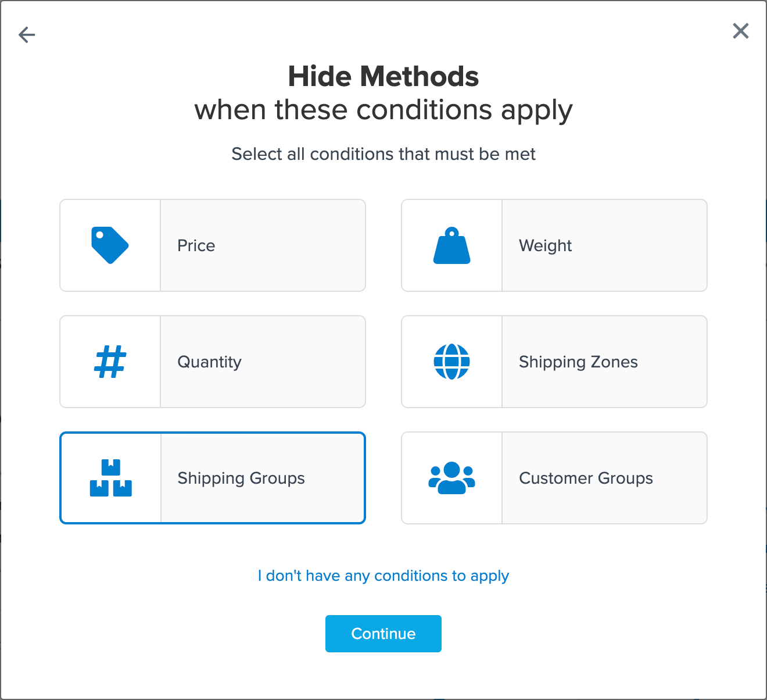This screenshot has width=767, height=700.
Task: Click "Select all conditions that must be met" text
Action: click(x=383, y=154)
